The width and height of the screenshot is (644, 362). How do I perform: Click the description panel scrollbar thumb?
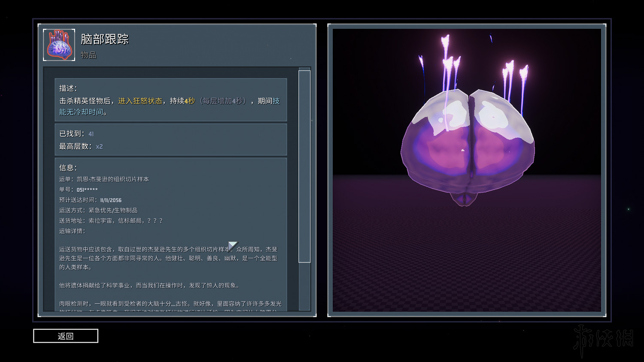(x=304, y=166)
